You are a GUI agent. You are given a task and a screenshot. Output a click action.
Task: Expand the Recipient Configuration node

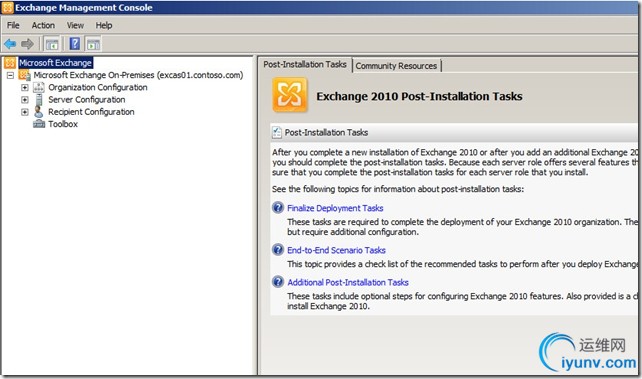(x=25, y=112)
